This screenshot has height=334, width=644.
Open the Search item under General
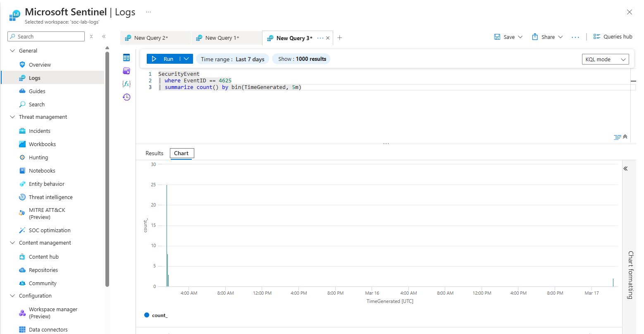(x=36, y=104)
